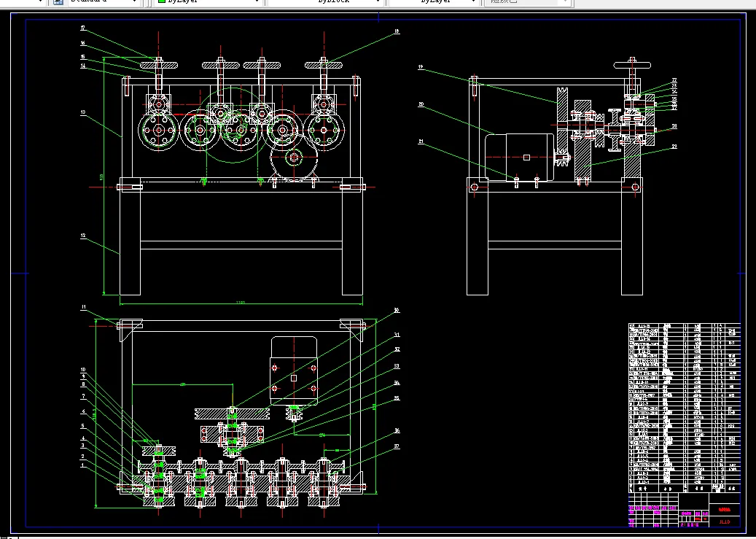Select balloon number 16 label

[83, 43]
